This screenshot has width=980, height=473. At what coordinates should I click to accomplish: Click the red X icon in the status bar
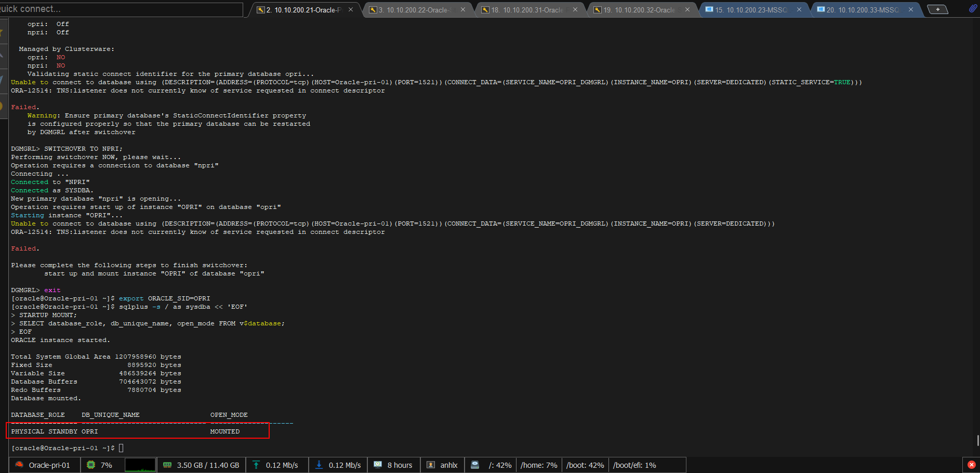971,465
